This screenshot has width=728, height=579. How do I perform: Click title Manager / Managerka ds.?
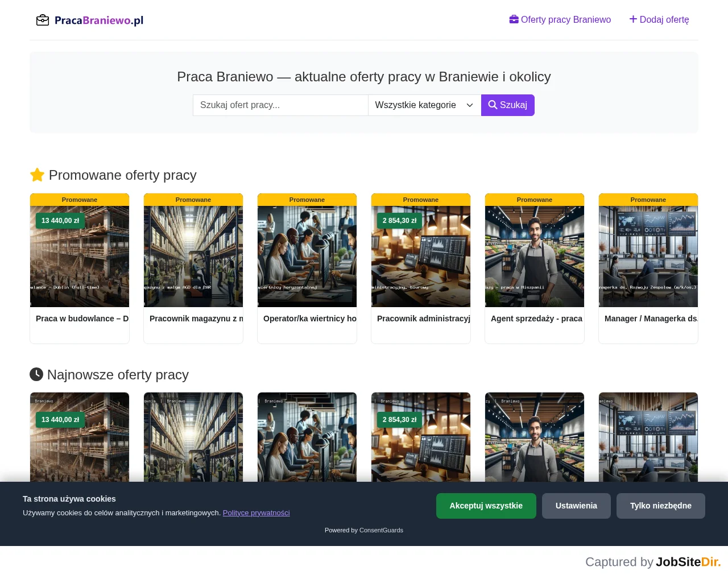tap(651, 319)
